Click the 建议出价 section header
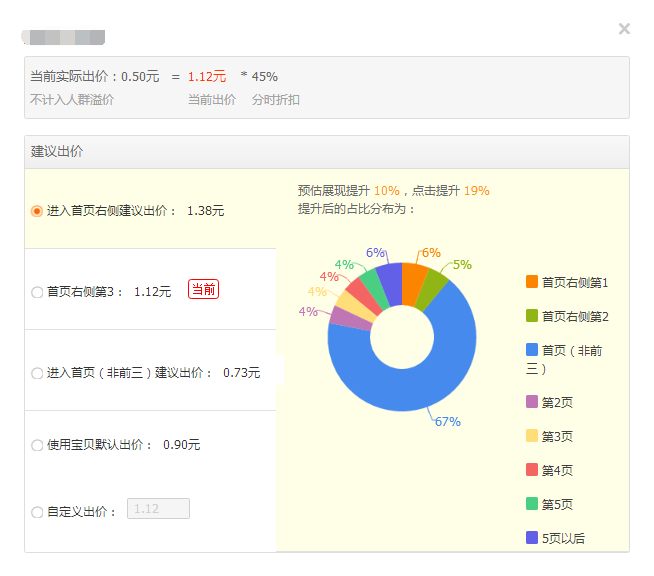 tap(58, 152)
